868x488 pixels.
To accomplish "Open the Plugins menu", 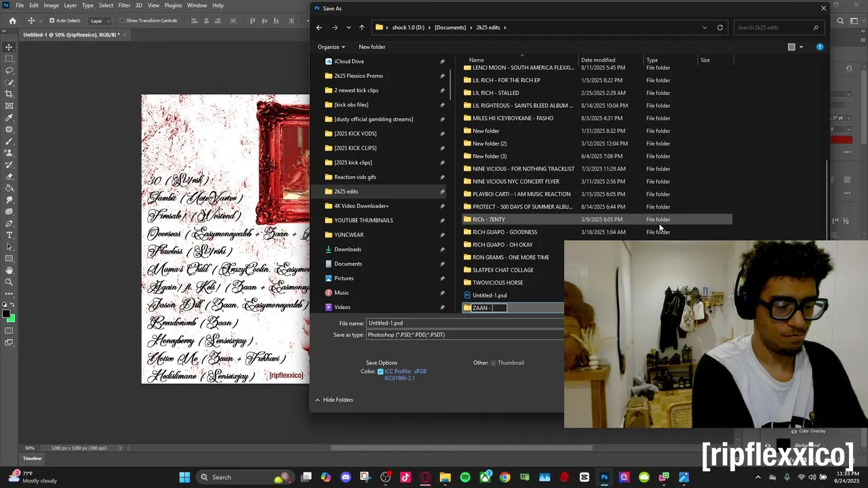I will [x=173, y=5].
